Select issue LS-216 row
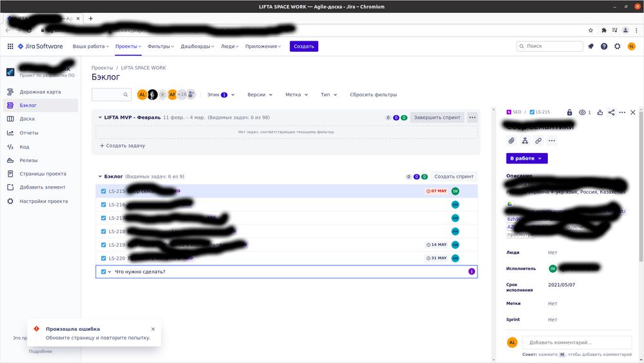This screenshot has height=363, width=644. (287, 204)
